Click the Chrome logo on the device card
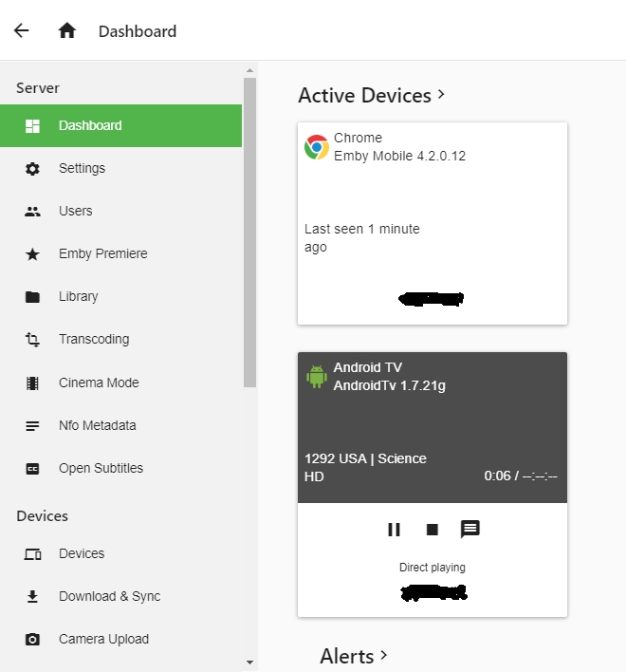 [317, 147]
